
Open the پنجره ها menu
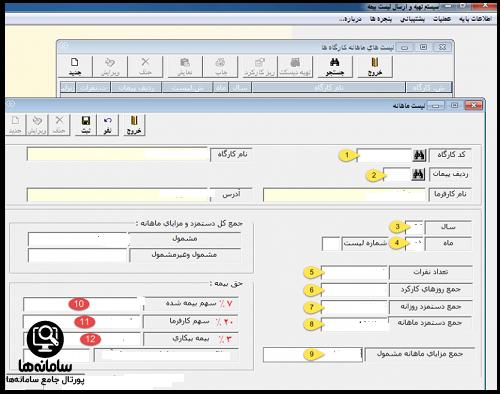(x=381, y=19)
